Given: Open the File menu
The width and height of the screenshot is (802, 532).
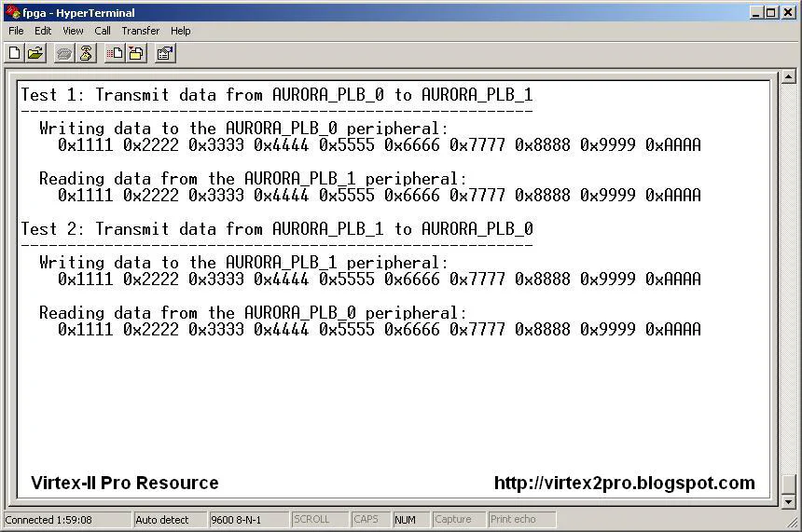Looking at the screenshot, I should (x=16, y=31).
